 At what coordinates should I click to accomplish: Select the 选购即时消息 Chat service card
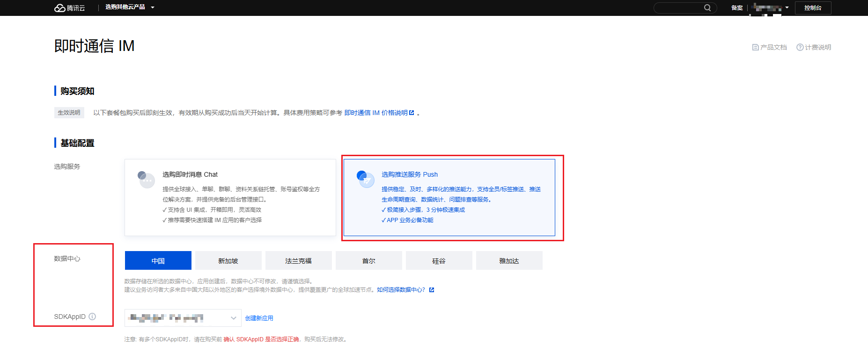pyautogui.click(x=230, y=197)
